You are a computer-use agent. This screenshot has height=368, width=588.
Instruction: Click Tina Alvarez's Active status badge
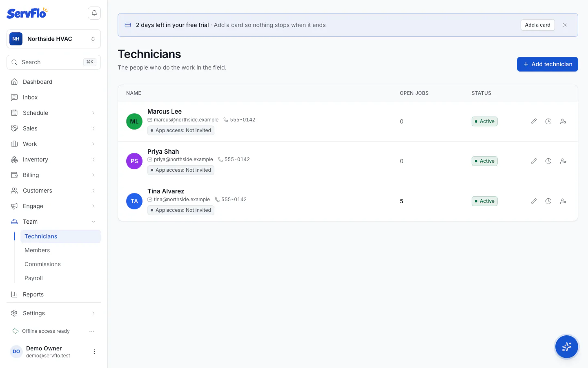pos(485,201)
